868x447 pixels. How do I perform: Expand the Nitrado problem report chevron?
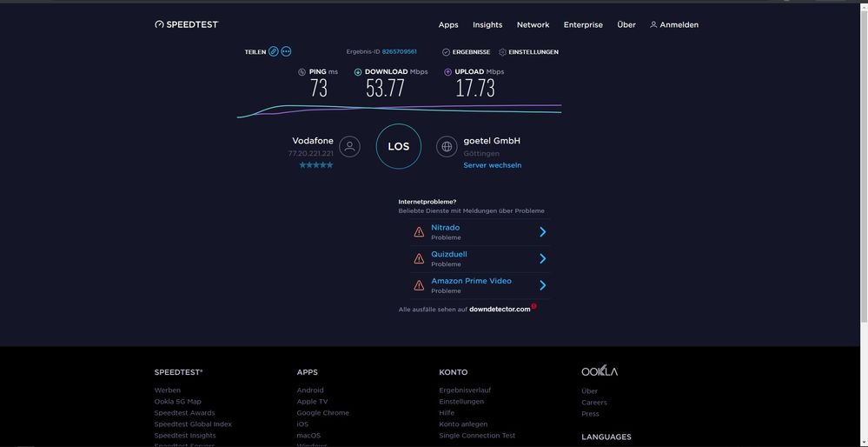coord(543,232)
